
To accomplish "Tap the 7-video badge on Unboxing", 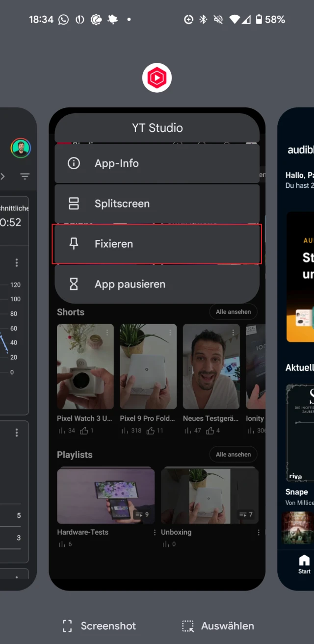I will coord(245,515).
